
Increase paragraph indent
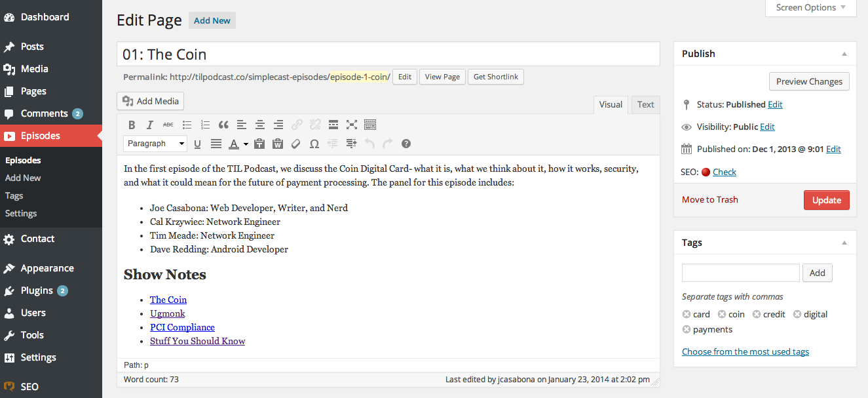(351, 144)
